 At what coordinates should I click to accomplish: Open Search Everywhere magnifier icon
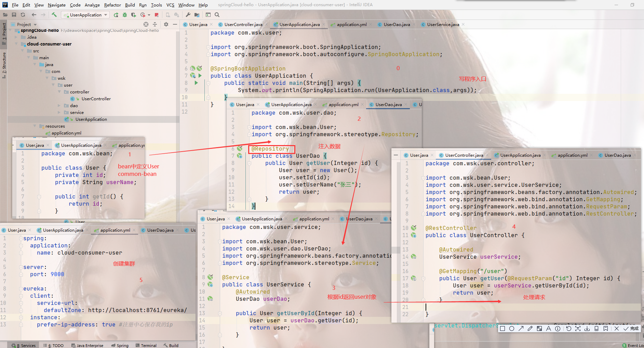(x=217, y=15)
